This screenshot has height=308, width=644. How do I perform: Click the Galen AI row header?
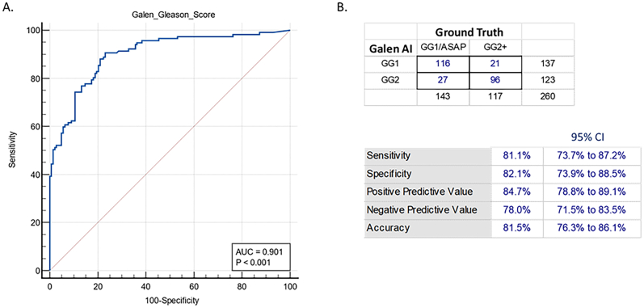click(390, 49)
